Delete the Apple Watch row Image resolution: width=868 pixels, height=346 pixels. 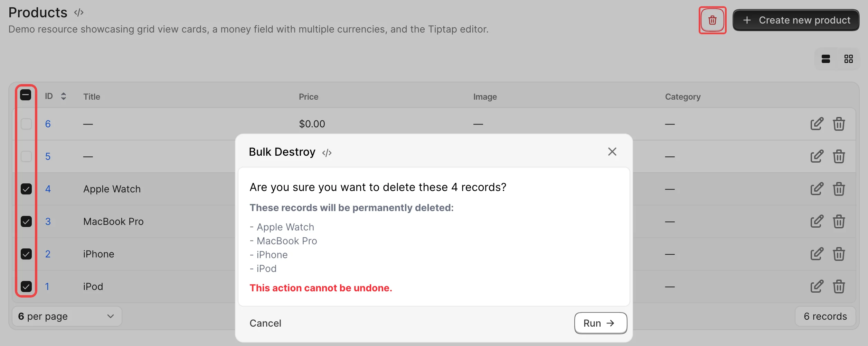click(839, 189)
